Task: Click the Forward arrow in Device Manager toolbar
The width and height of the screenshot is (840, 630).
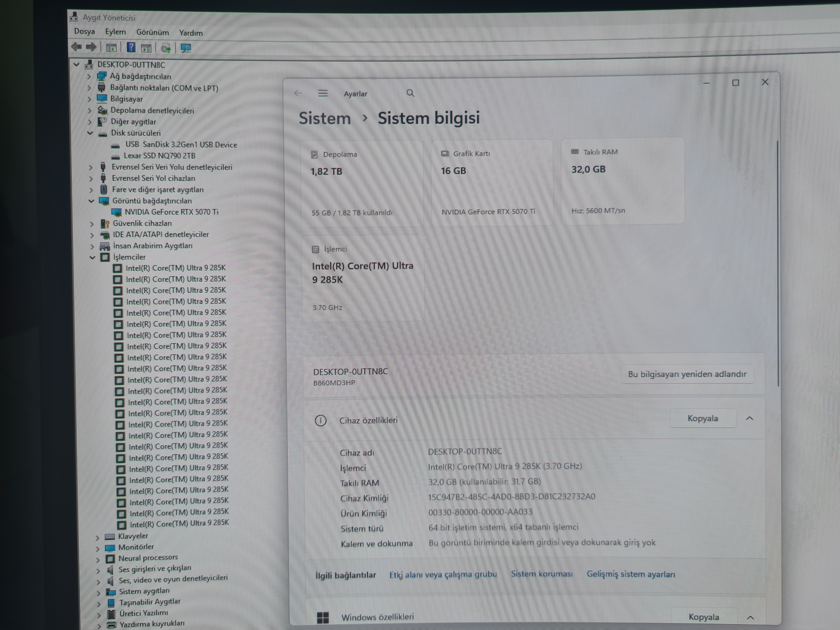Action: click(x=91, y=47)
